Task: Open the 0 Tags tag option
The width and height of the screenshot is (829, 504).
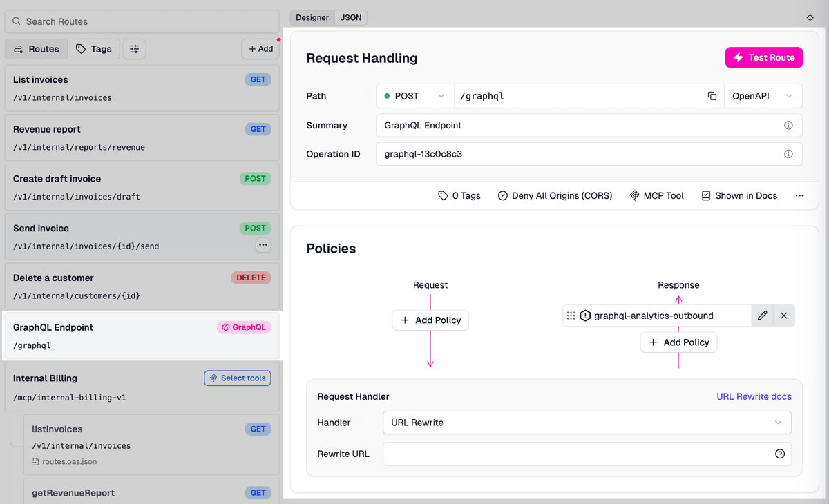Action: (x=459, y=195)
